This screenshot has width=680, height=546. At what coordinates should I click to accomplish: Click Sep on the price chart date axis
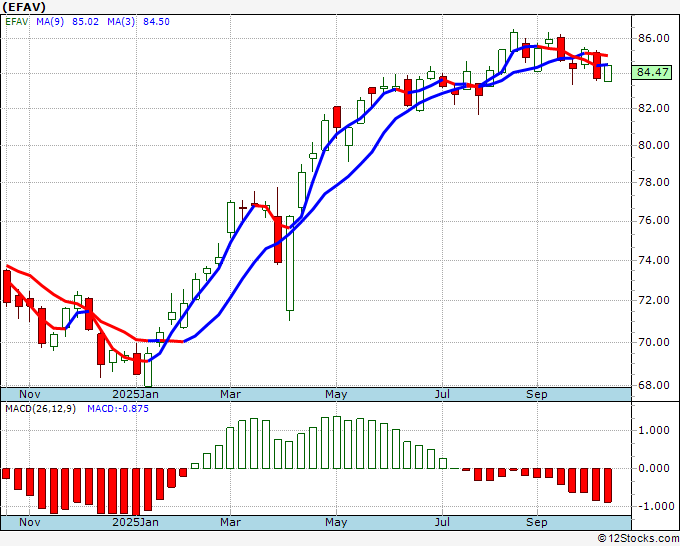(x=537, y=394)
